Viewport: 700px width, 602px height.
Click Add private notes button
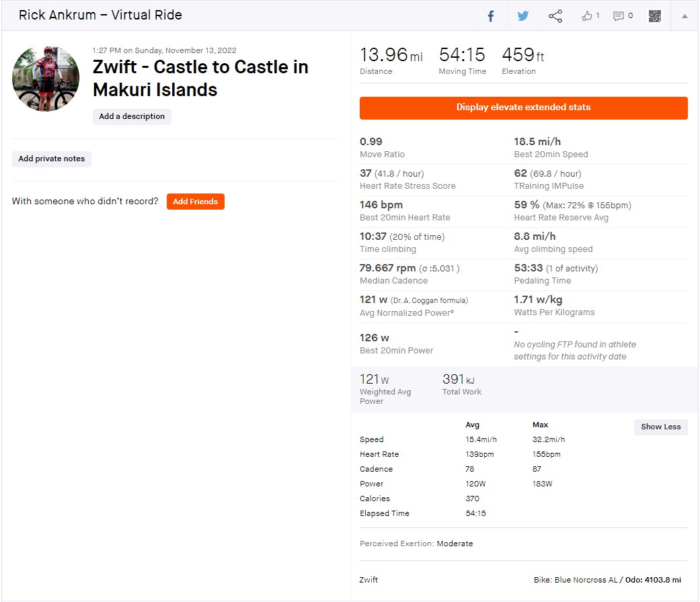coord(52,159)
